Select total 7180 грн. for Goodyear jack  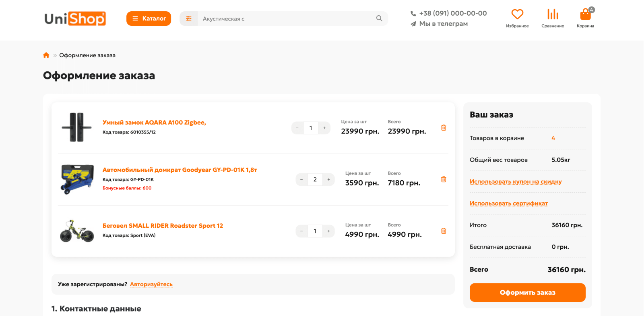click(404, 183)
